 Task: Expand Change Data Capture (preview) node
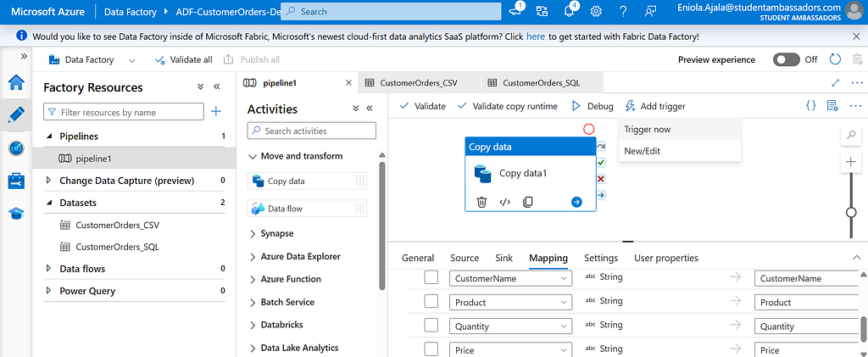click(48, 181)
